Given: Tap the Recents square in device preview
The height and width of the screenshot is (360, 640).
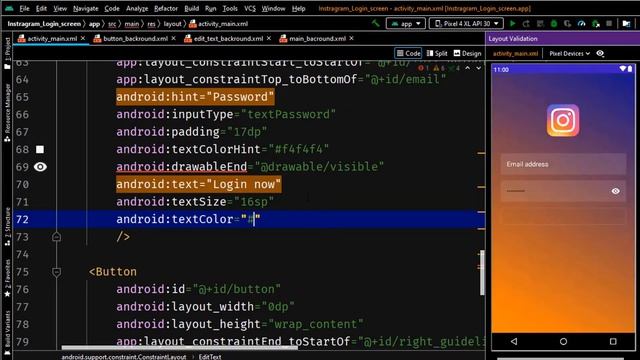Looking at the screenshot, I should pos(613,341).
